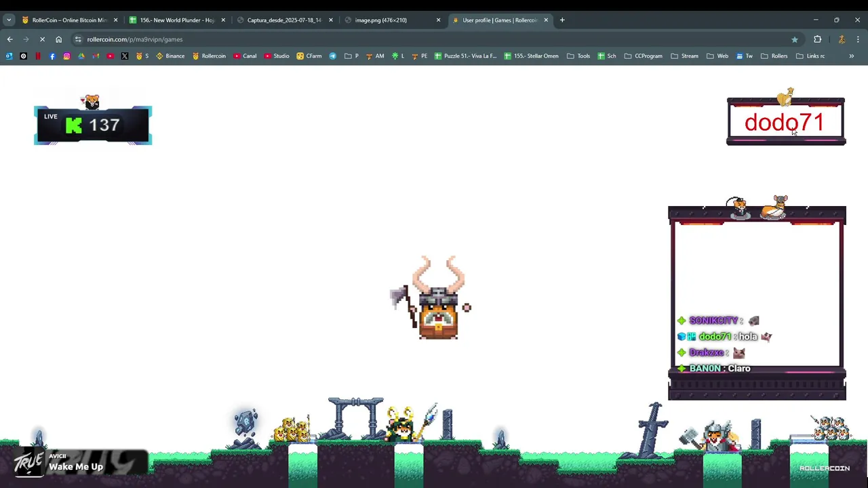Open the Google Drive bookmark icon
868x488 pixels.
pyautogui.click(x=81, y=56)
